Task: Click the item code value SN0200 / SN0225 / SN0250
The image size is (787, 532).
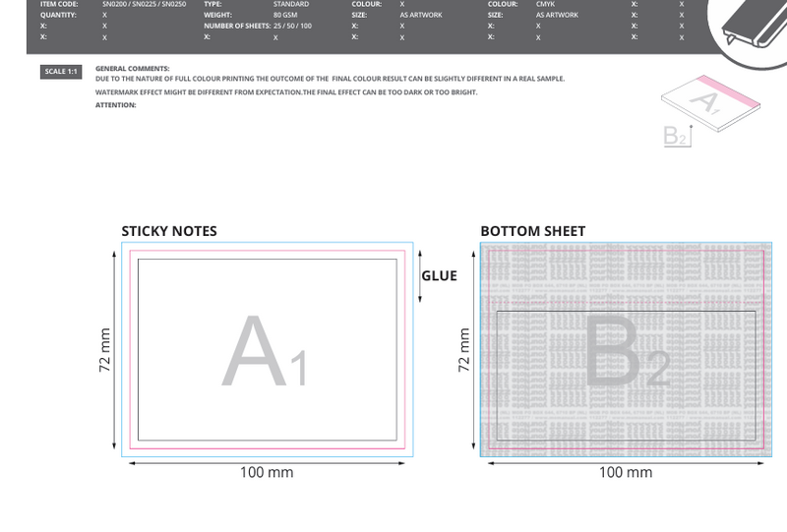Action: pos(144,4)
